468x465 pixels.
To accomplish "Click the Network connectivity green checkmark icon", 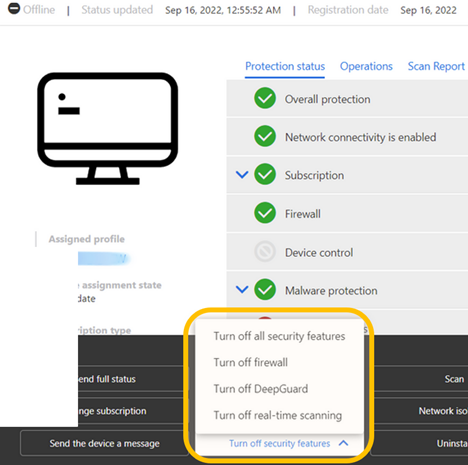I will pos(265,136).
